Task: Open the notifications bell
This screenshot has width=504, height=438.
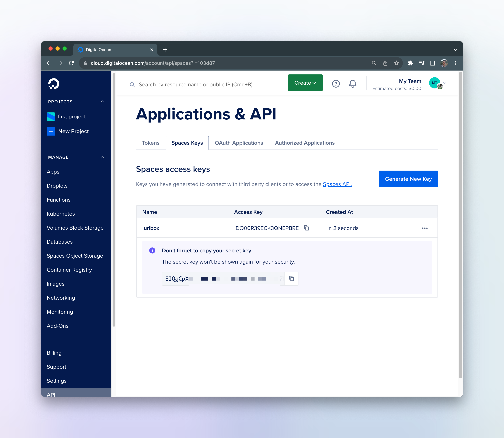Action: coord(352,84)
